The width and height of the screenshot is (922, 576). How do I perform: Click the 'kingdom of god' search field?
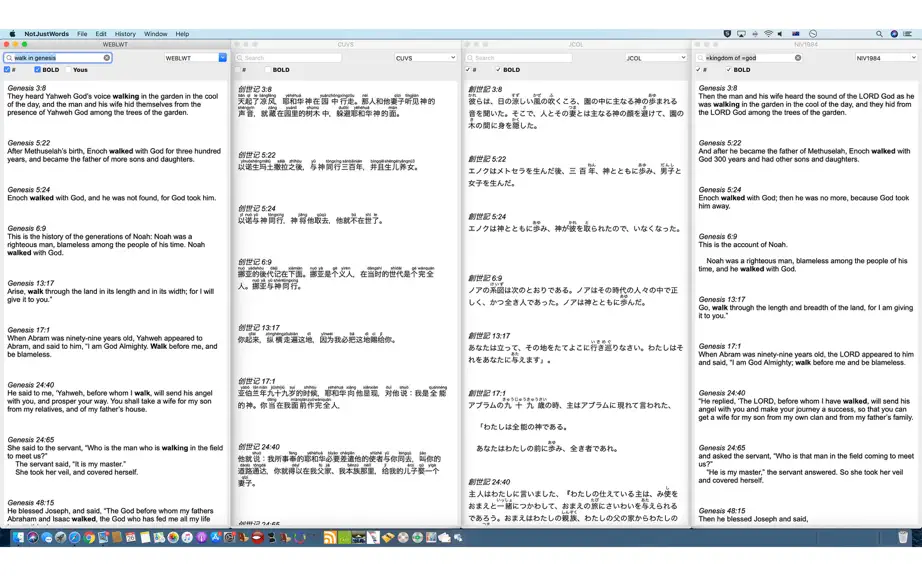pos(750,58)
